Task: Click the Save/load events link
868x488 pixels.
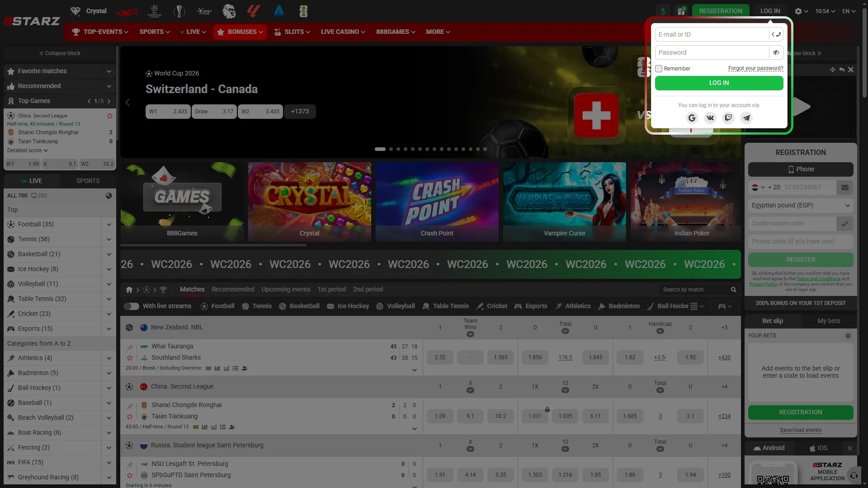Action: click(801, 431)
